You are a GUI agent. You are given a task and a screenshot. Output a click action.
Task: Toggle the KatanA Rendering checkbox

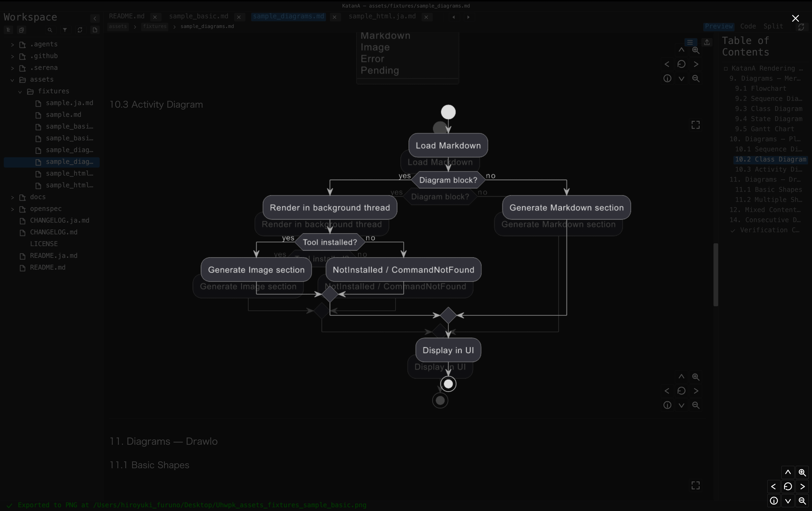726,68
